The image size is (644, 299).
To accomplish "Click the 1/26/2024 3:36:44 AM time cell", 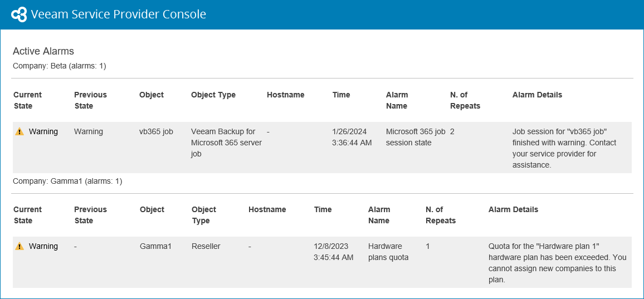I will point(352,137).
